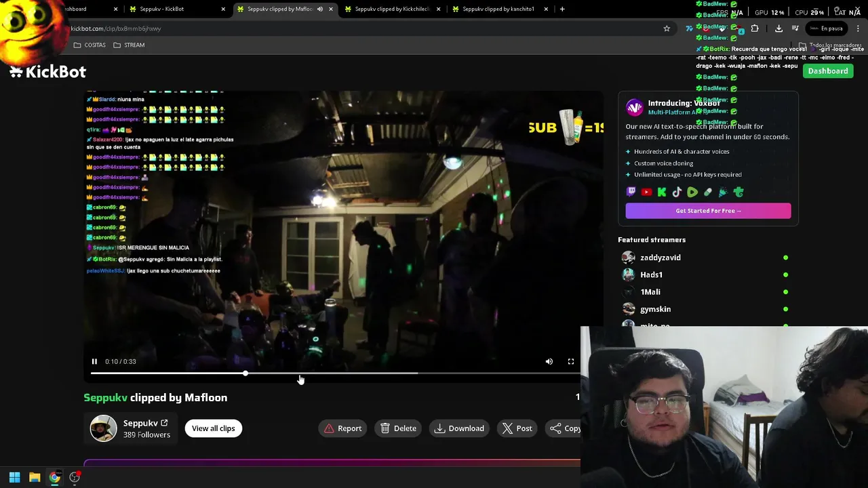Click the X logo icon
This screenshot has height=488, width=868.
pos(507,428)
